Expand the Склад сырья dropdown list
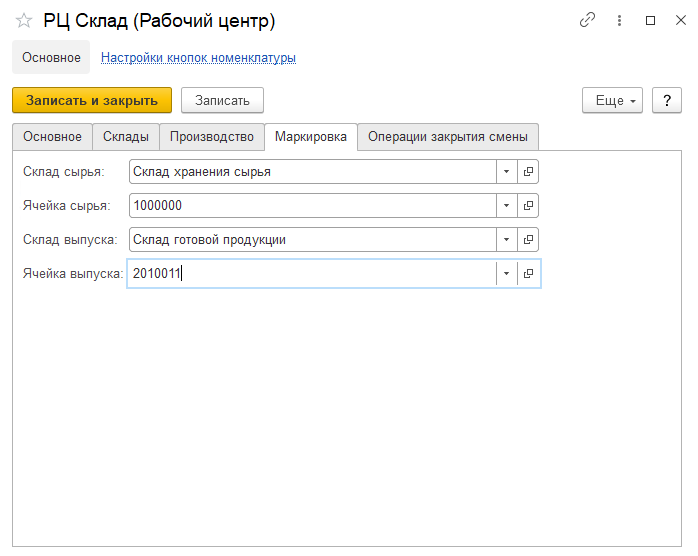698x556 pixels. point(506,171)
